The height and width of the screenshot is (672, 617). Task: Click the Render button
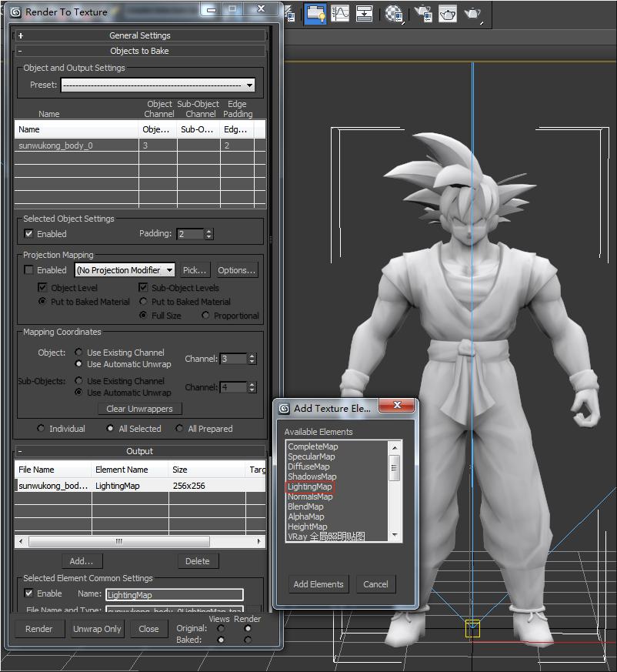click(x=39, y=629)
